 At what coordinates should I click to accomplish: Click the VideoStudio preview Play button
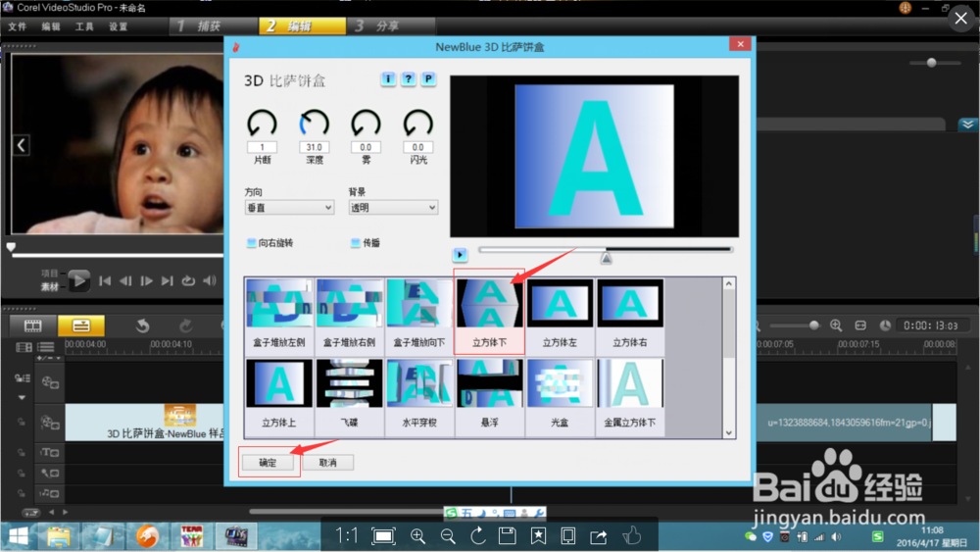[x=78, y=280]
